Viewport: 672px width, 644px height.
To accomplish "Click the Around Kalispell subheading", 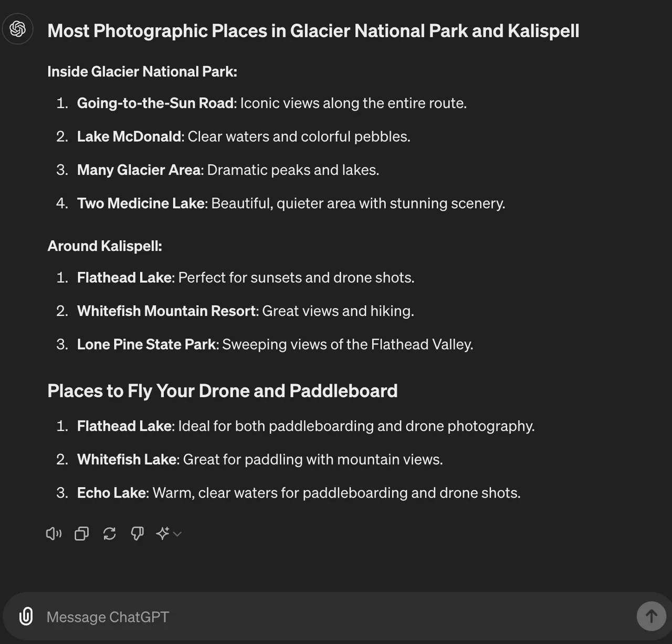I will 104,245.
